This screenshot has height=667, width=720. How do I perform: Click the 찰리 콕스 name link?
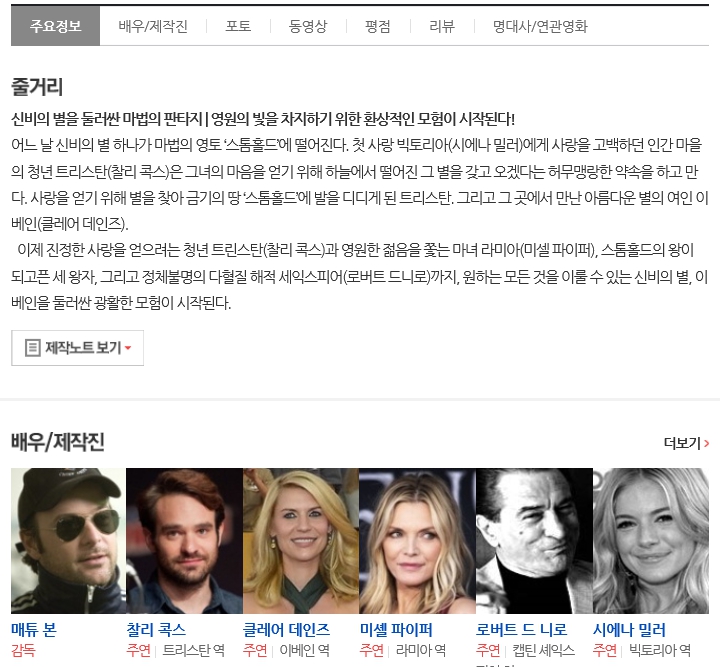tap(157, 629)
